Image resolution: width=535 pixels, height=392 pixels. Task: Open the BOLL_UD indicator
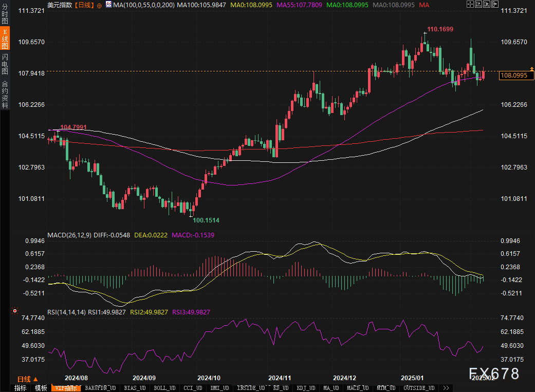click(164, 388)
